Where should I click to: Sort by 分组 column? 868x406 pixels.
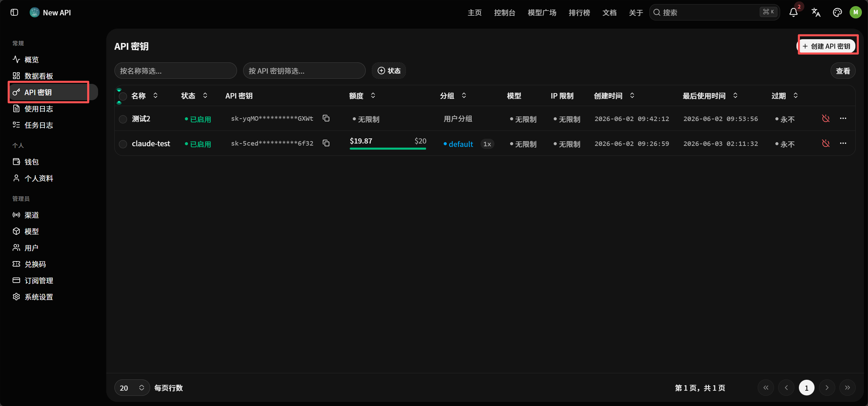coord(453,96)
